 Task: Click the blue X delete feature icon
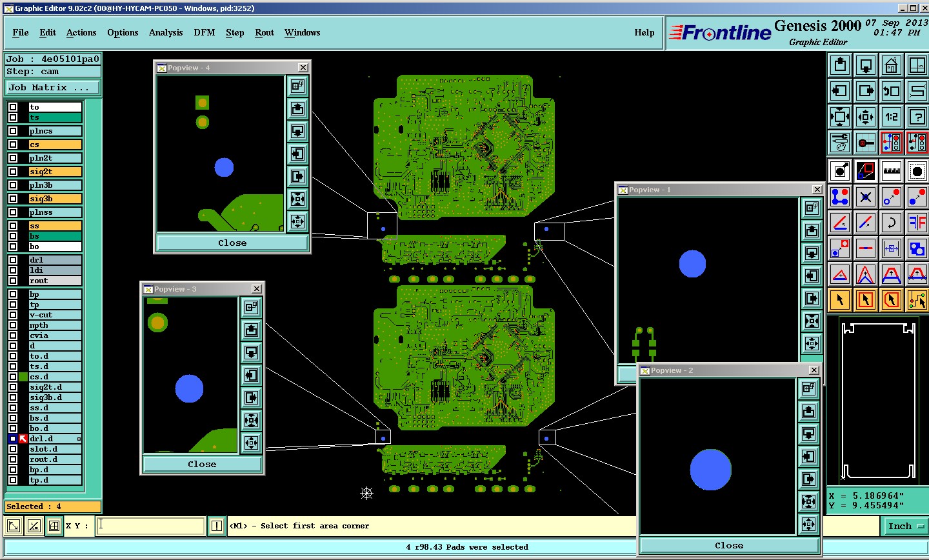pyautogui.click(x=866, y=197)
